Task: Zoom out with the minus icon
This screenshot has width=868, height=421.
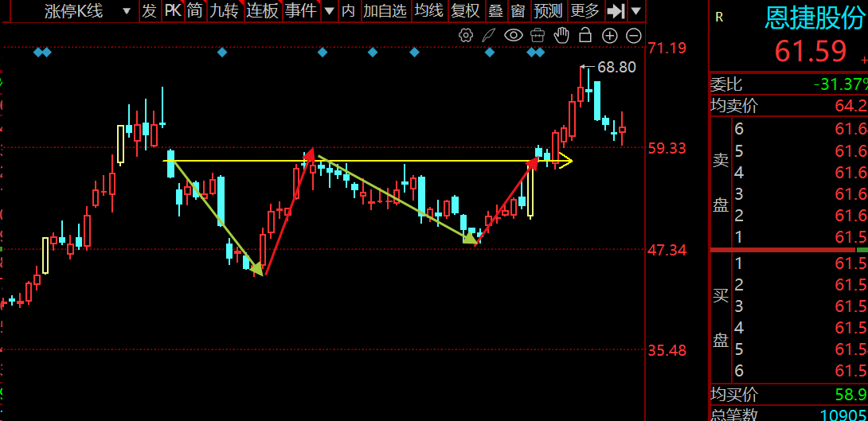Action: point(634,35)
